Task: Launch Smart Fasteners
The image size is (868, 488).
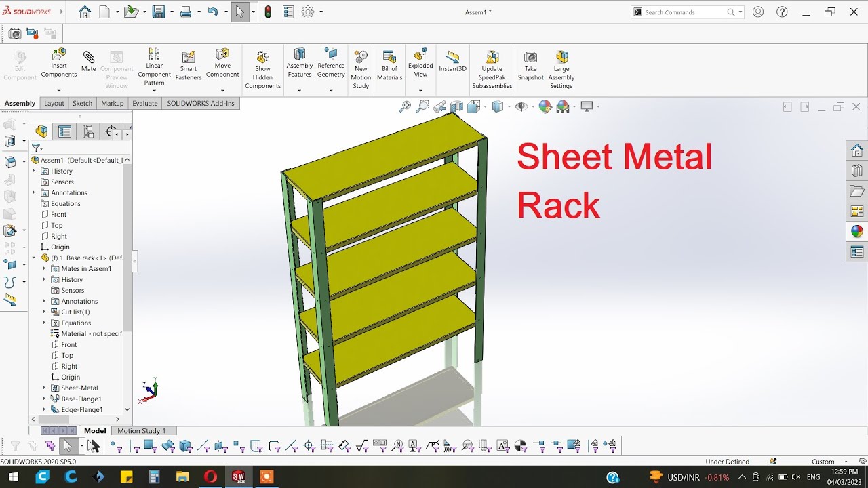Action: [189, 66]
